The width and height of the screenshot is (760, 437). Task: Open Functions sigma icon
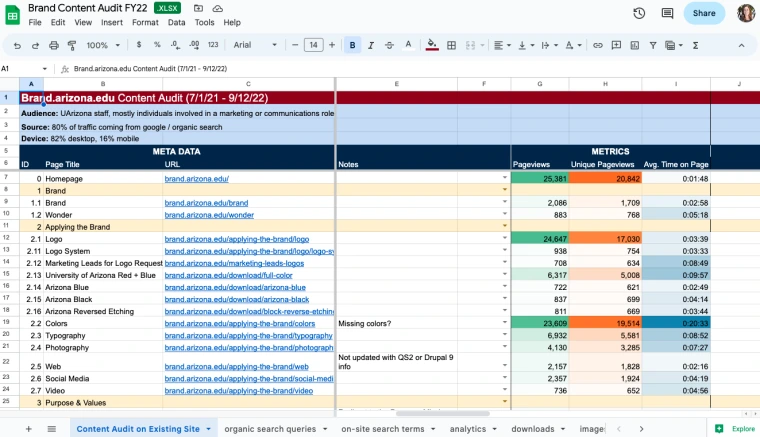click(x=696, y=45)
